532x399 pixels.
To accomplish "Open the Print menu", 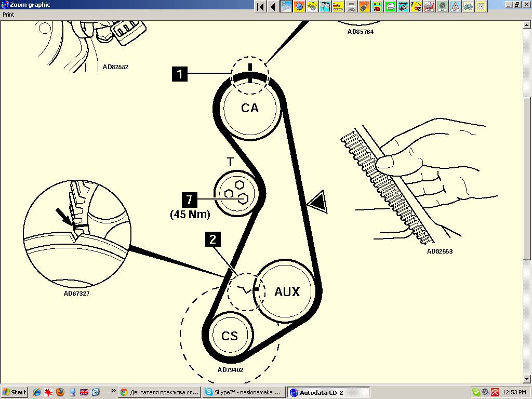I will 8,15.
